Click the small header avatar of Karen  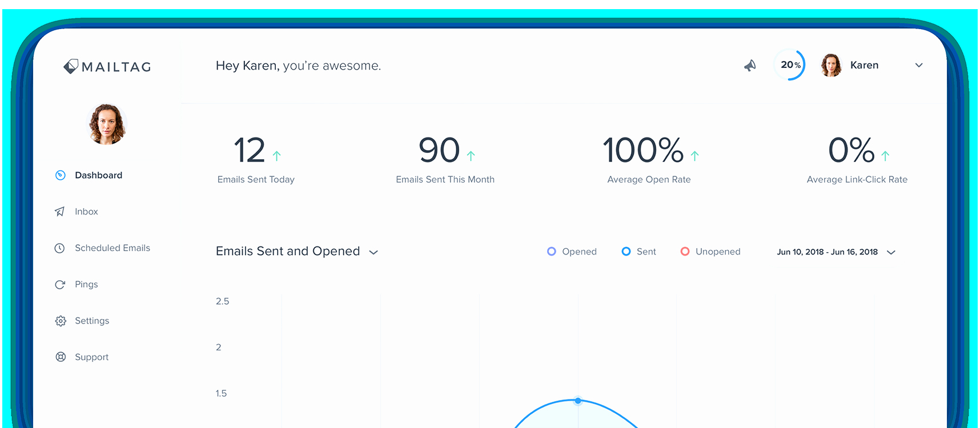pyautogui.click(x=831, y=65)
